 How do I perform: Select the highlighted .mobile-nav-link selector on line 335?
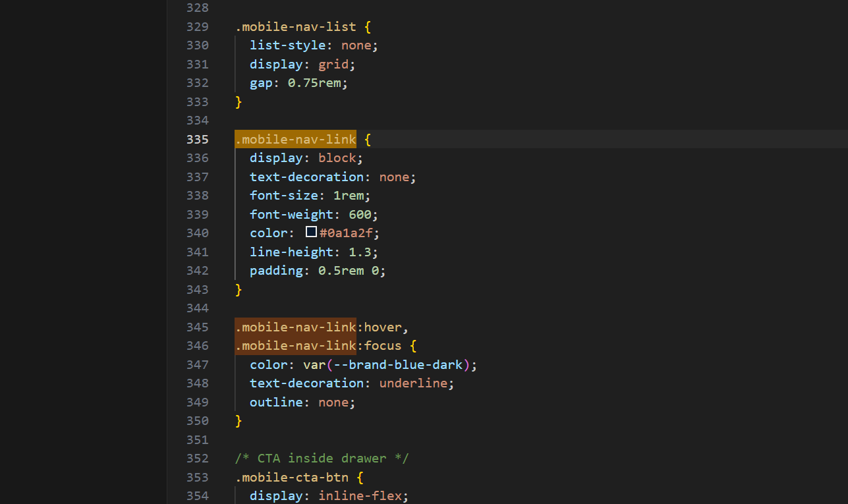tap(295, 139)
